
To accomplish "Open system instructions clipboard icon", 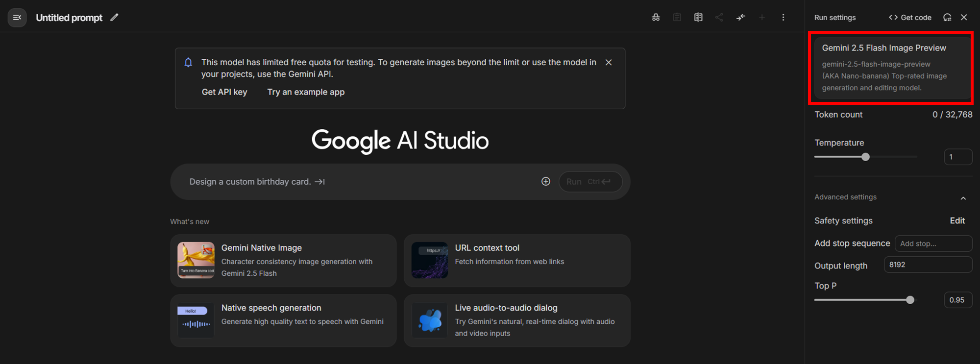I will coord(677,18).
